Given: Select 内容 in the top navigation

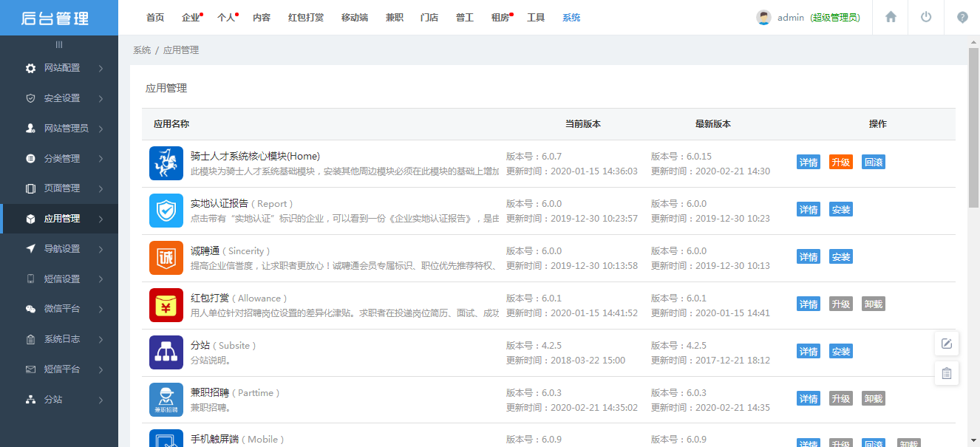Looking at the screenshot, I should coord(262,18).
